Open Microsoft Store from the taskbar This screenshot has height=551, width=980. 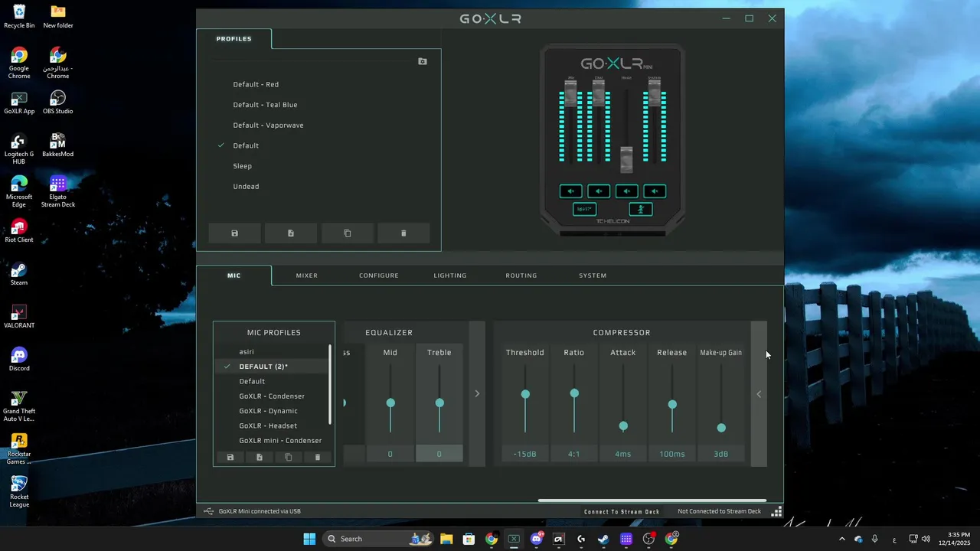(x=469, y=539)
